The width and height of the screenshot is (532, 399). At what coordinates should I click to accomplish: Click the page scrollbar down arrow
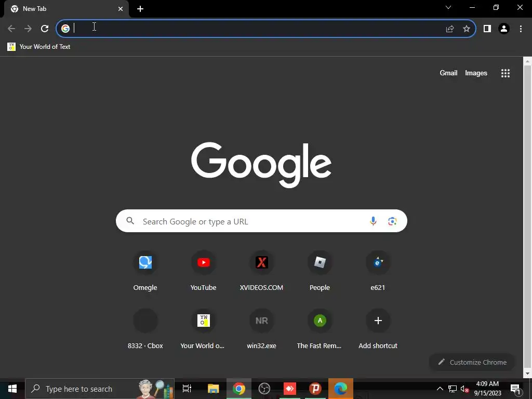coord(527,374)
